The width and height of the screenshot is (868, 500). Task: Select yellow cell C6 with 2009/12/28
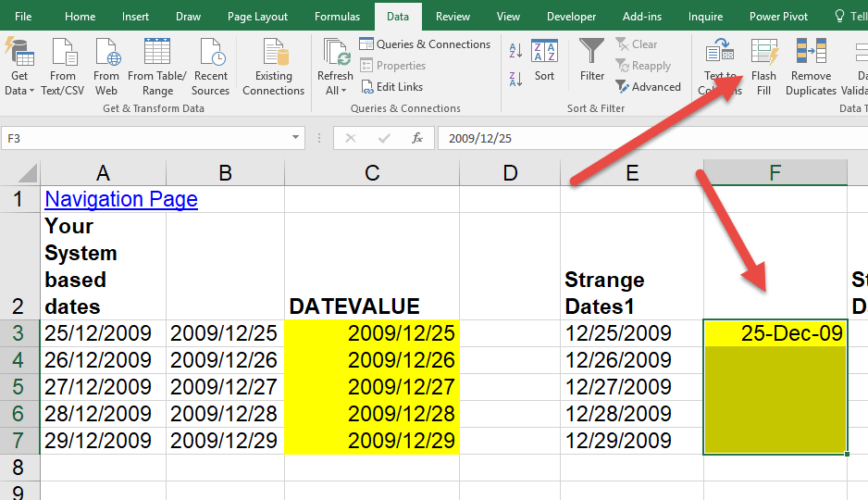click(x=372, y=414)
